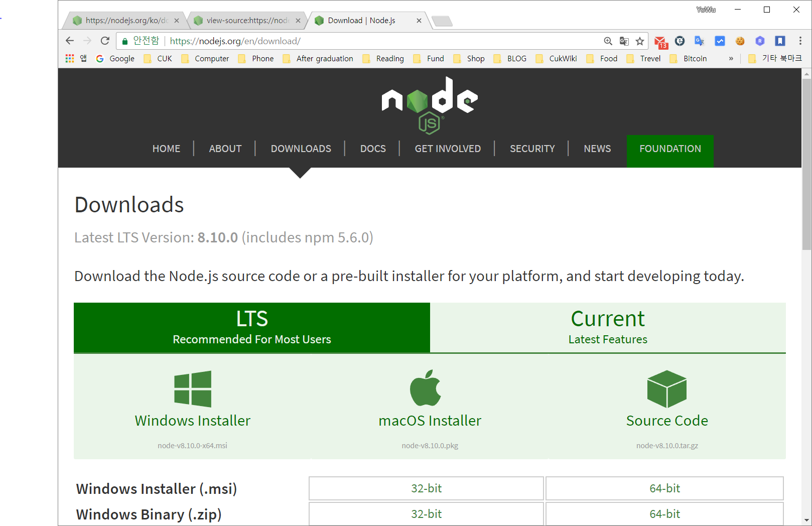Image resolution: width=812 pixels, height=526 pixels.
Task: Expand hidden bookmarks with the chevron
Action: point(731,59)
